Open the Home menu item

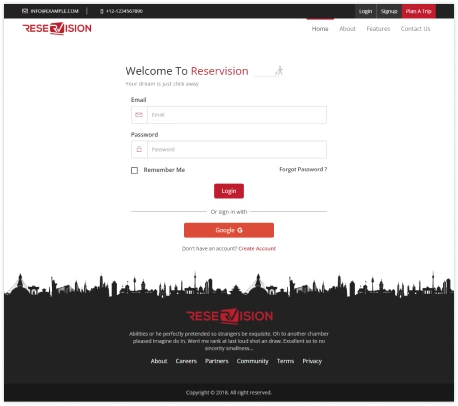click(x=320, y=29)
